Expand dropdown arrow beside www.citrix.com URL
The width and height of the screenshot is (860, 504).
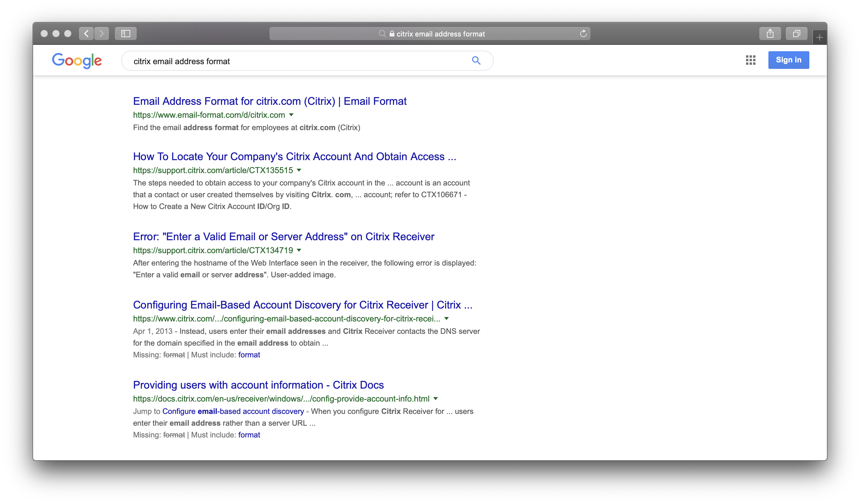pyautogui.click(x=446, y=319)
